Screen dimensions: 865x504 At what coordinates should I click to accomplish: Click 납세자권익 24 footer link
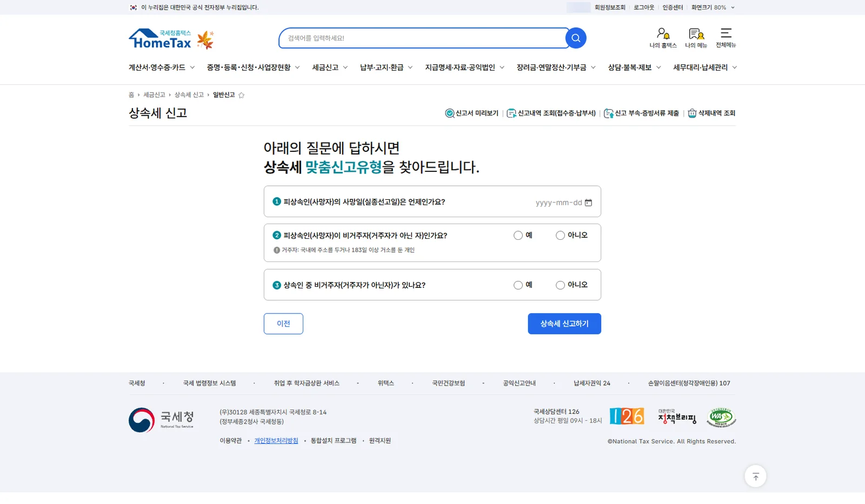[592, 383]
